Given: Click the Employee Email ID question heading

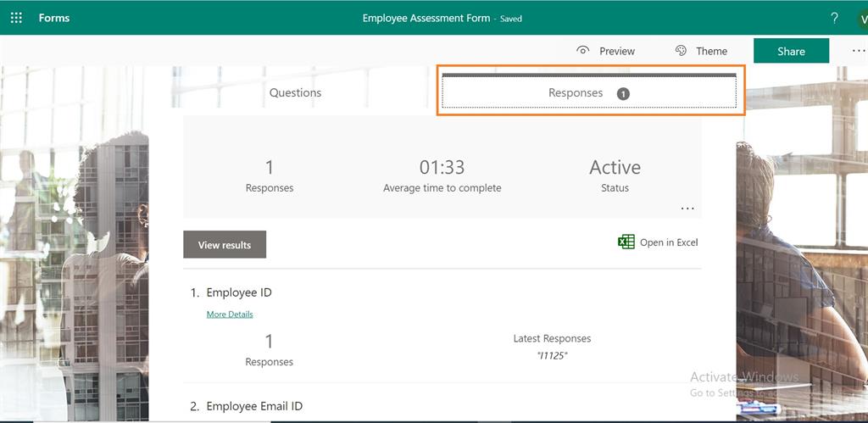Looking at the screenshot, I should point(254,406).
